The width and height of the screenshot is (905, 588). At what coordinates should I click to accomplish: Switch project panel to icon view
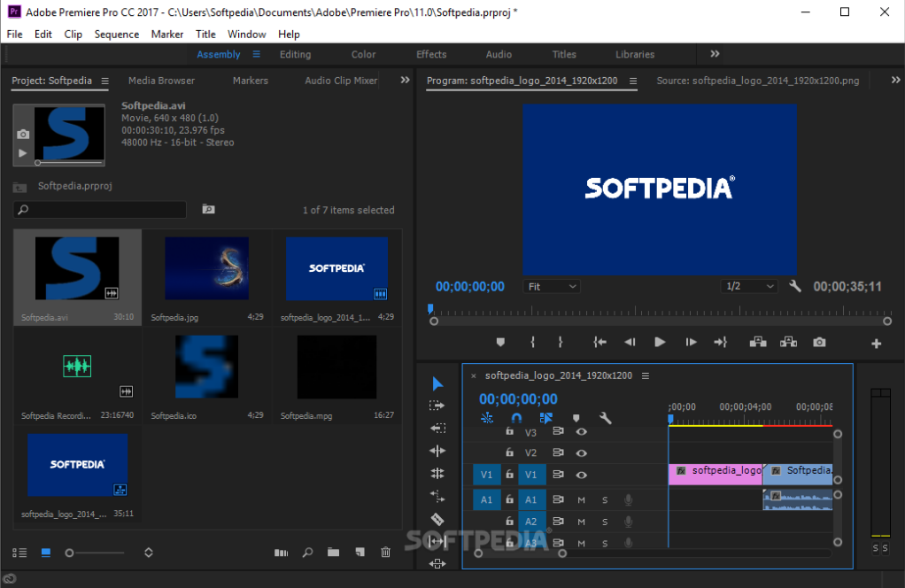46,553
